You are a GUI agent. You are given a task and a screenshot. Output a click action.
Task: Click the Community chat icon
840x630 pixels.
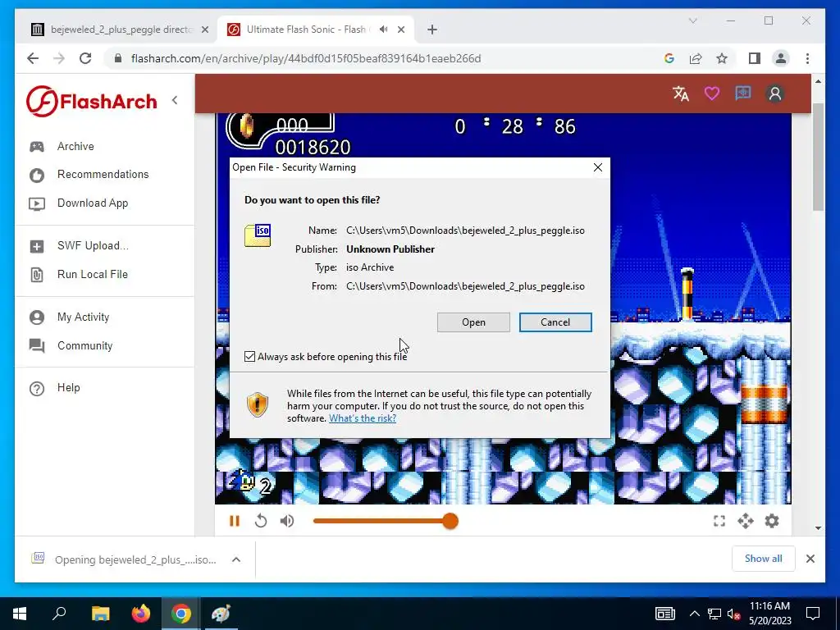[36, 346]
